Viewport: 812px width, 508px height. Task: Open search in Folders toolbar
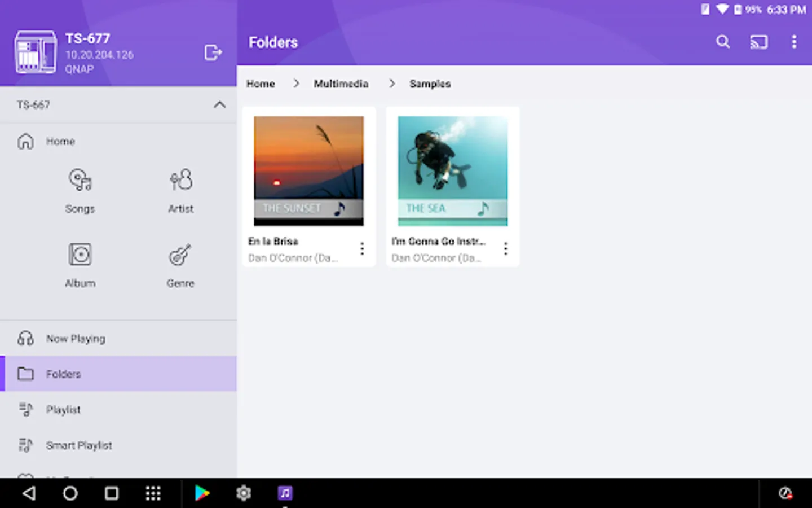point(723,42)
